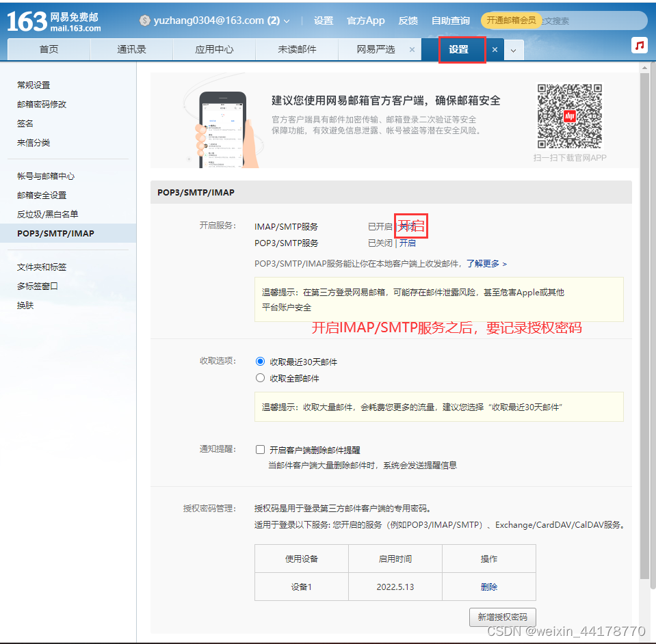Expand the account dropdown next to yuzhang0304@163.com
This screenshot has height=644, width=656.
[287, 21]
